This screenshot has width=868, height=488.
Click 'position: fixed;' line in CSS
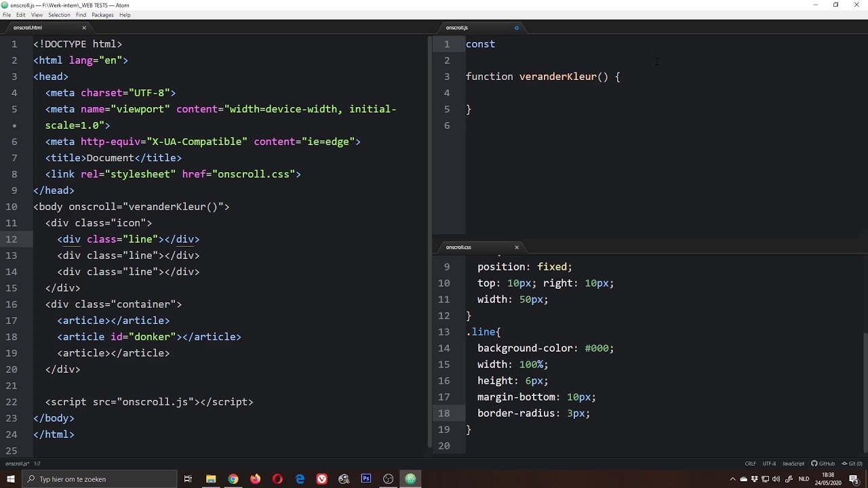(525, 267)
